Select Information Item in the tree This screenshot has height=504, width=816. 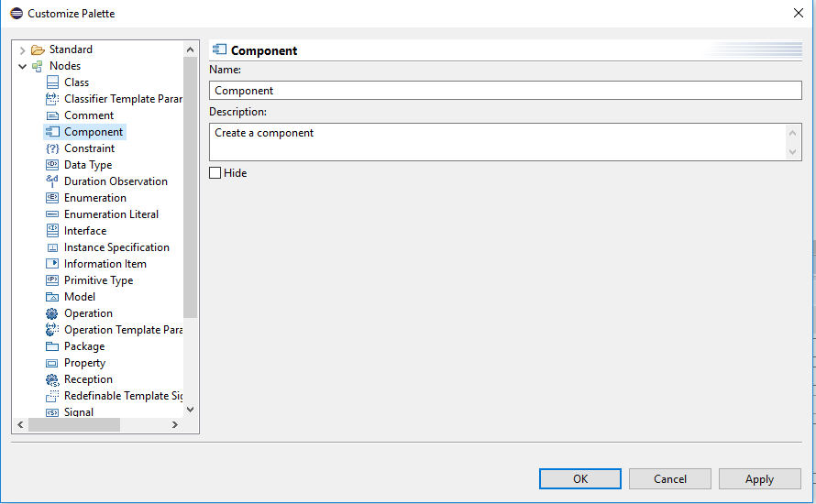point(105,264)
